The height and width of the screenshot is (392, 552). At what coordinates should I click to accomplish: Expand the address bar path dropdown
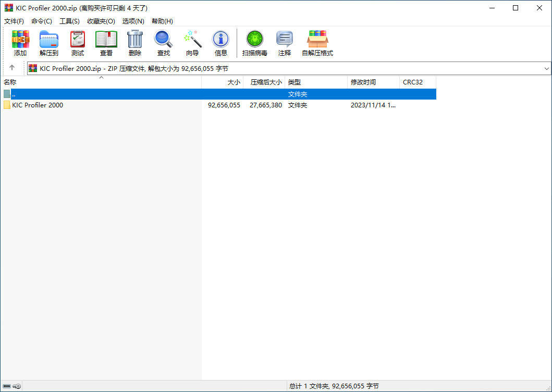pyautogui.click(x=546, y=68)
